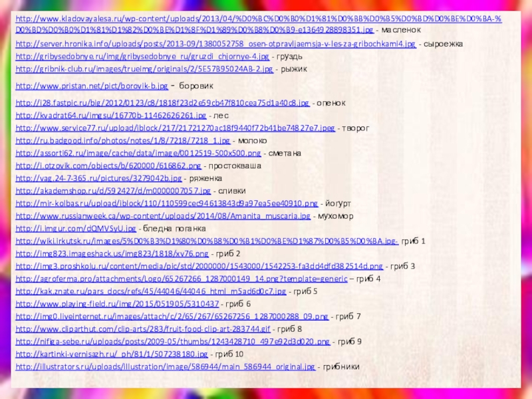Open the pristan.net borovik-b.jpg link
The image size is (532, 399).
click(92, 86)
